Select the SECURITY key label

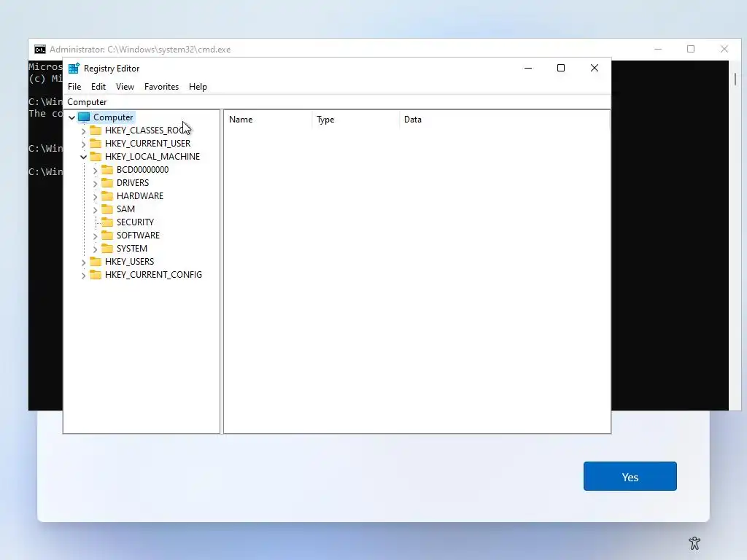tap(135, 222)
